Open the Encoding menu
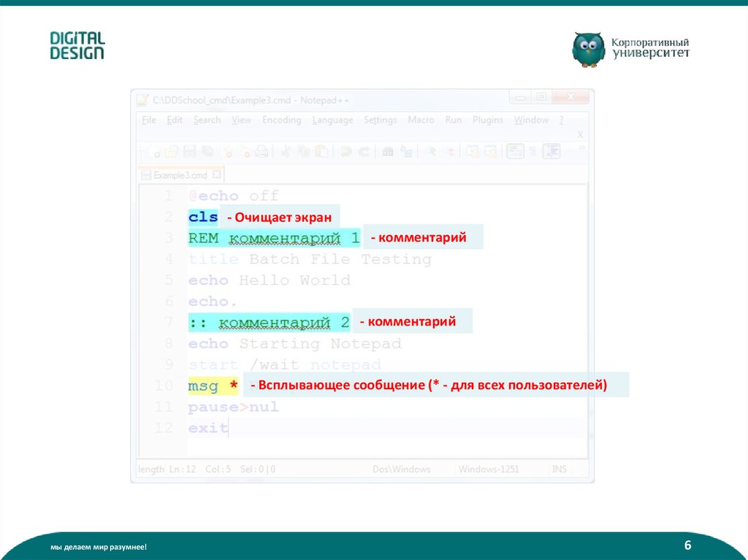 tap(281, 120)
